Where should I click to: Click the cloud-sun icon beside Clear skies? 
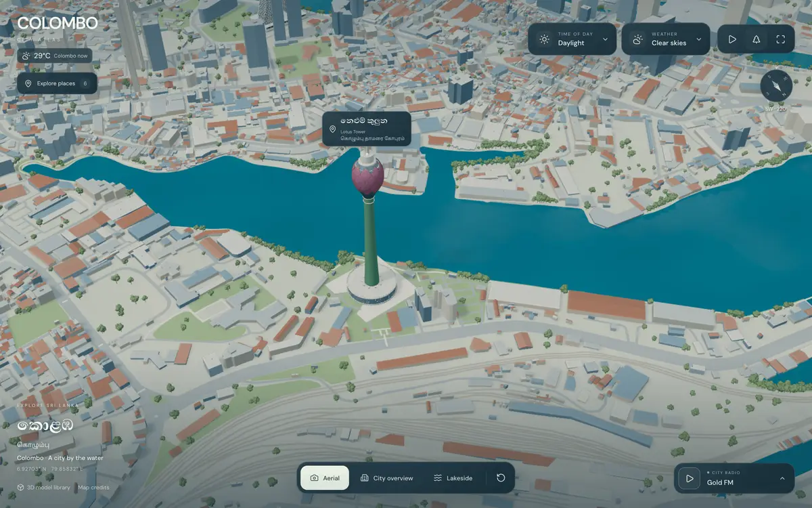coord(637,39)
